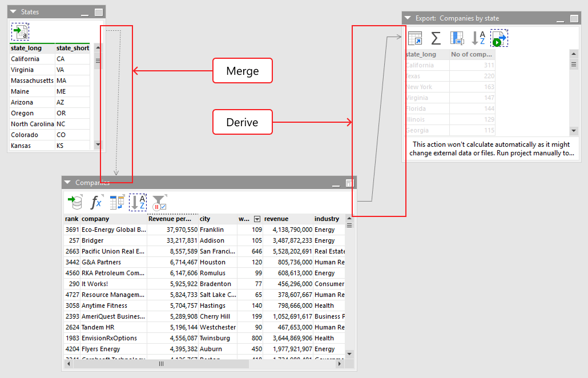Click the select columns action in Export table
Viewport: 588px width, 378px height.
tap(457, 38)
